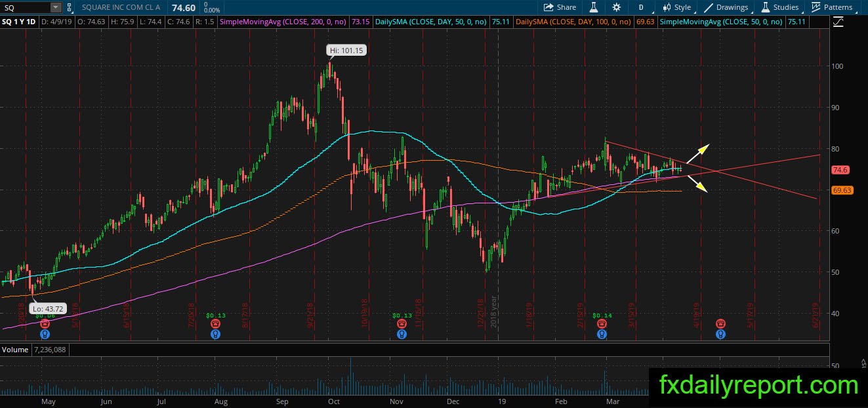Screen dimensions: 868x408
Task: Click the rightmost blue lightbulb icon
Action: [x=720, y=334]
